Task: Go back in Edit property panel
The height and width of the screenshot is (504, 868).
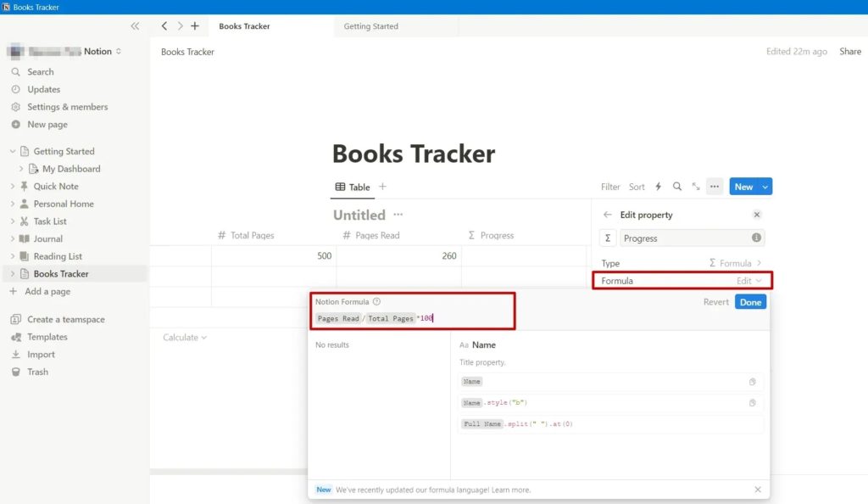Action: pos(607,215)
